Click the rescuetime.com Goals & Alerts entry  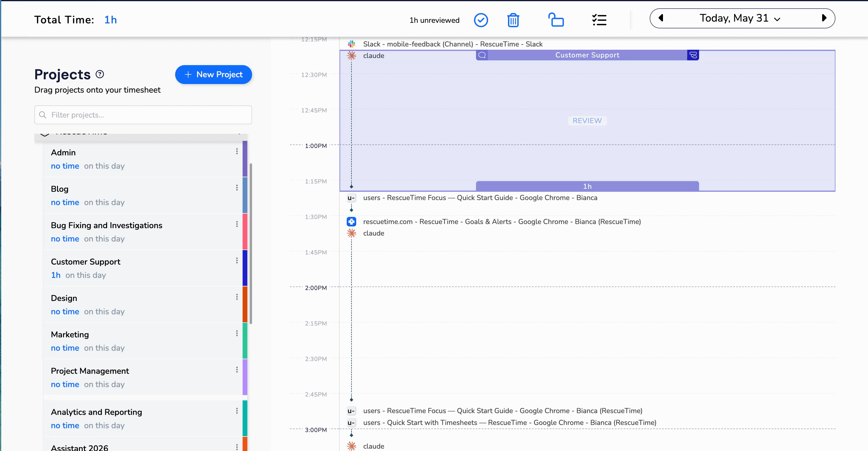(x=502, y=221)
